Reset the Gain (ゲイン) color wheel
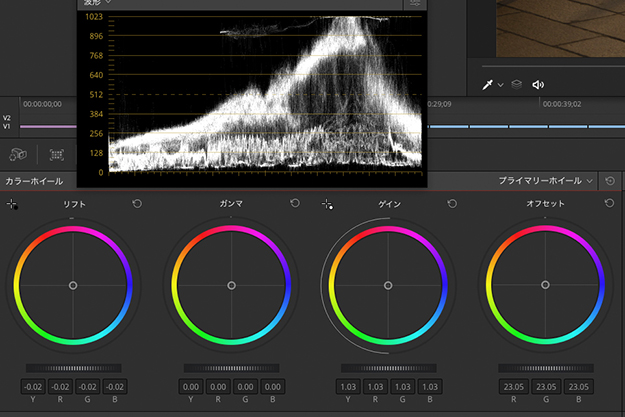The width and height of the screenshot is (625, 417). point(452,204)
